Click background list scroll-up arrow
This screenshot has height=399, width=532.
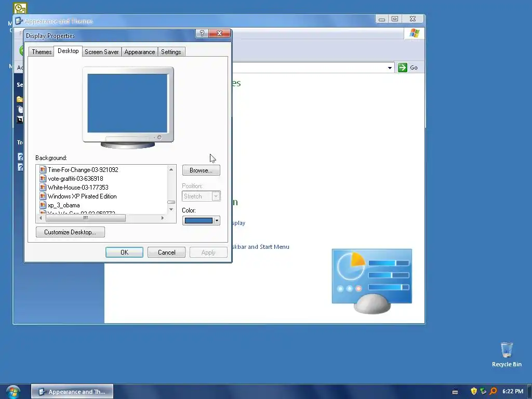(171, 169)
